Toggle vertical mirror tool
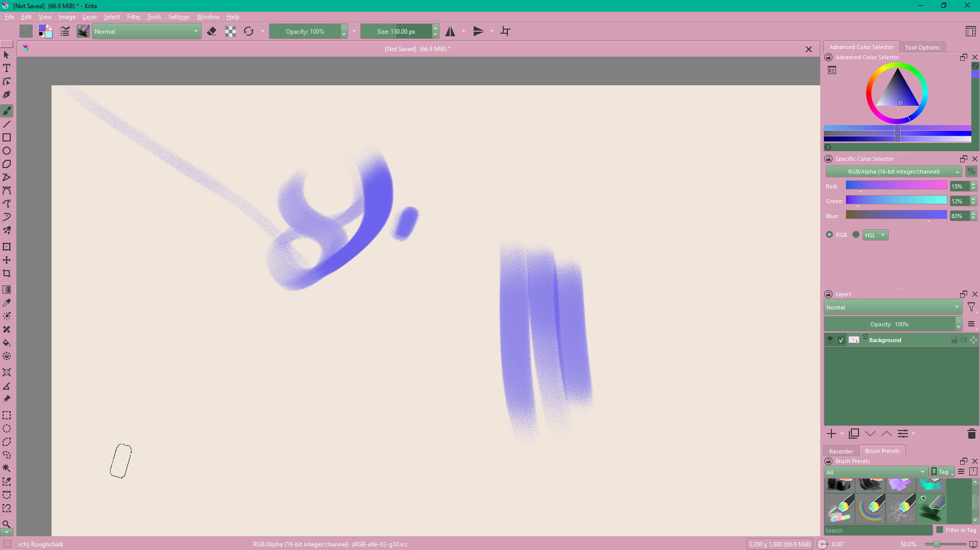This screenshot has height=550, width=980. [478, 32]
